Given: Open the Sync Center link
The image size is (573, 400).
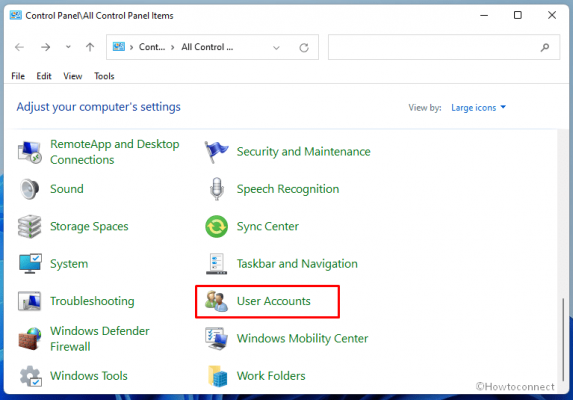Looking at the screenshot, I should click(x=268, y=226).
